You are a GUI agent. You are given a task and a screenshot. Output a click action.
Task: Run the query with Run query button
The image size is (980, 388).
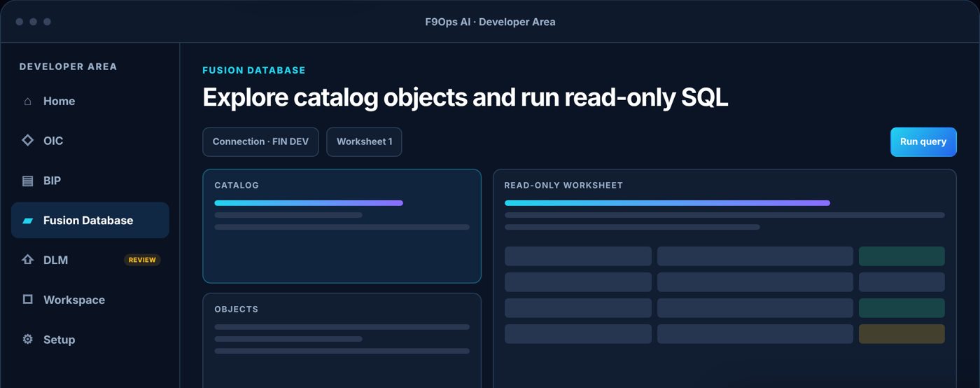coord(923,141)
